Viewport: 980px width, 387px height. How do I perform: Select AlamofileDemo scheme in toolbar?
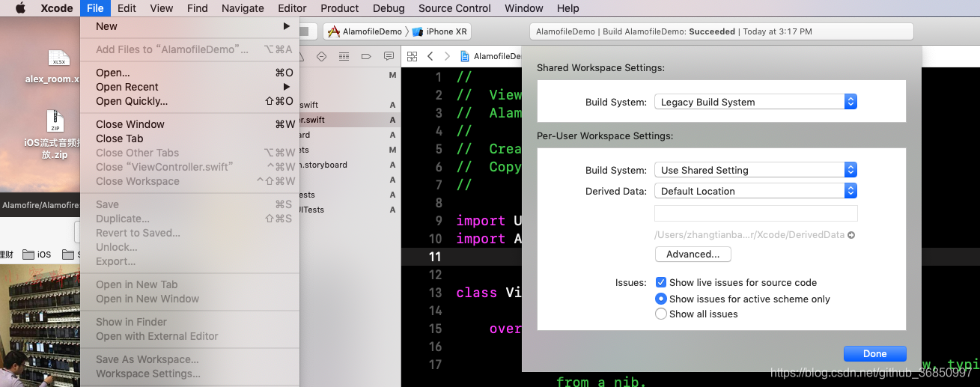(x=365, y=31)
